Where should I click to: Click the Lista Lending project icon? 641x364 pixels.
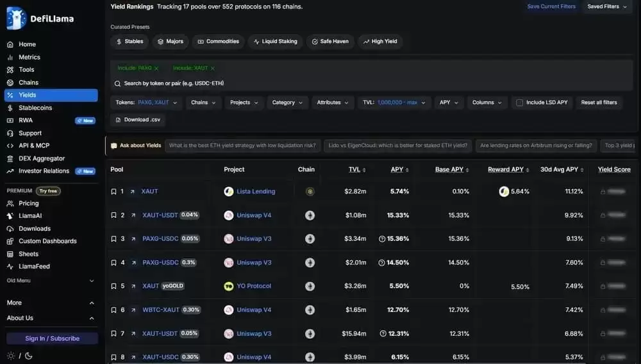pyautogui.click(x=229, y=191)
